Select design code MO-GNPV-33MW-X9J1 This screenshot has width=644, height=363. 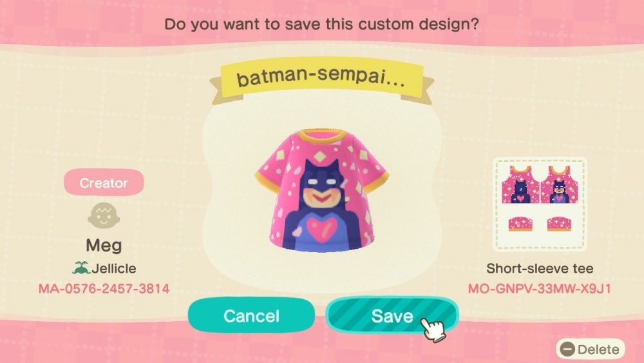point(539,289)
